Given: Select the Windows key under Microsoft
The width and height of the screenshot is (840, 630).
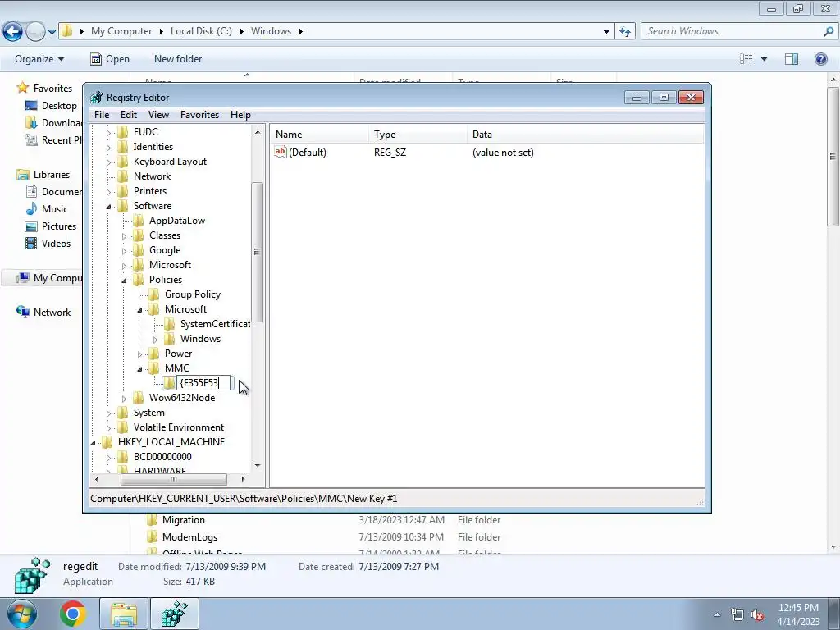Looking at the screenshot, I should coord(200,339).
